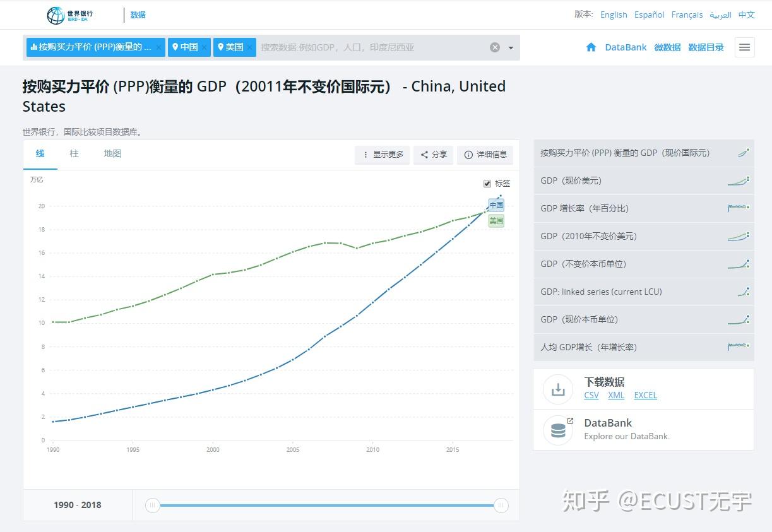772x532 pixels.
Task: Click the info icon on 详细信息 button
Action: (468, 155)
